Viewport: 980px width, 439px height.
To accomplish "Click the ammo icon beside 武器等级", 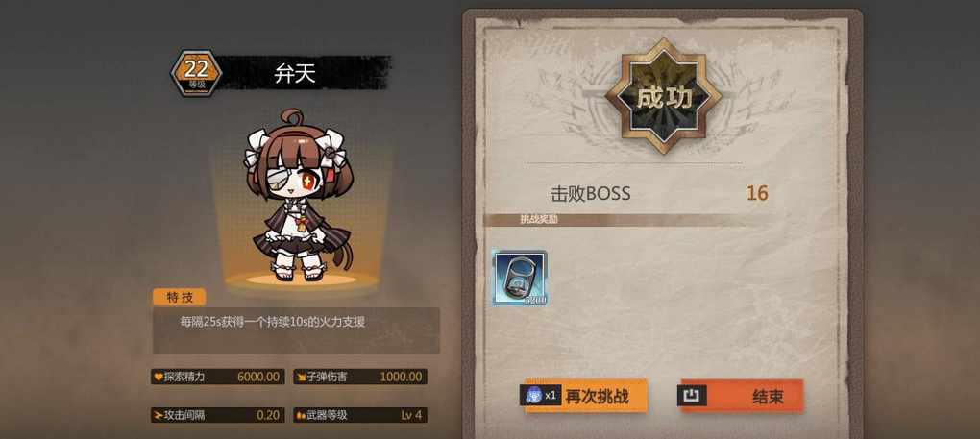I will 301,415.
